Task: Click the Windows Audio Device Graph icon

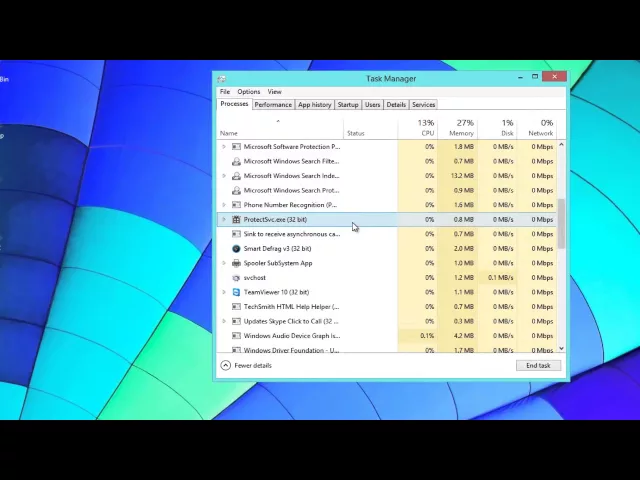Action: click(x=236, y=336)
